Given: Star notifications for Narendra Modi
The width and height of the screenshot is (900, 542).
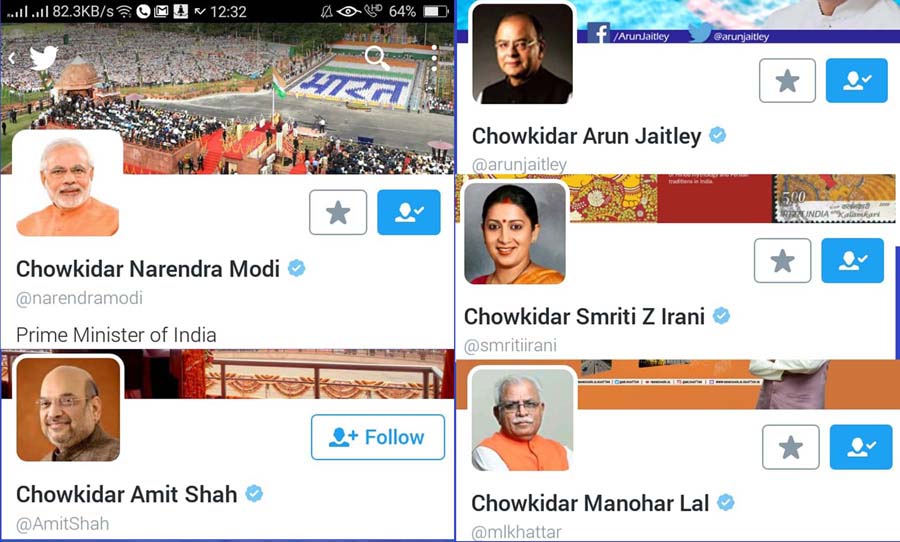Looking at the screenshot, I should [338, 212].
